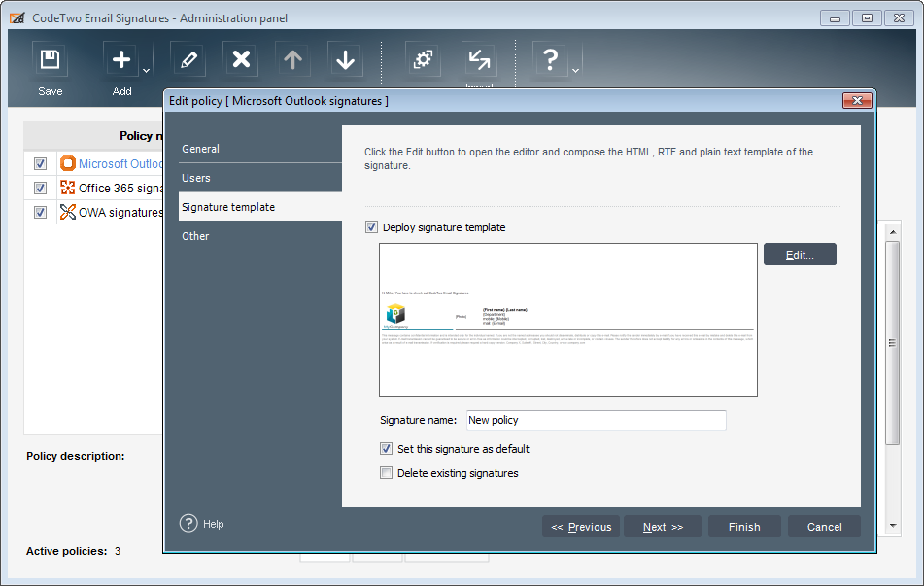Toggle the Office 365 policy checkbox
Screen dimensions: 924x586
(40, 188)
